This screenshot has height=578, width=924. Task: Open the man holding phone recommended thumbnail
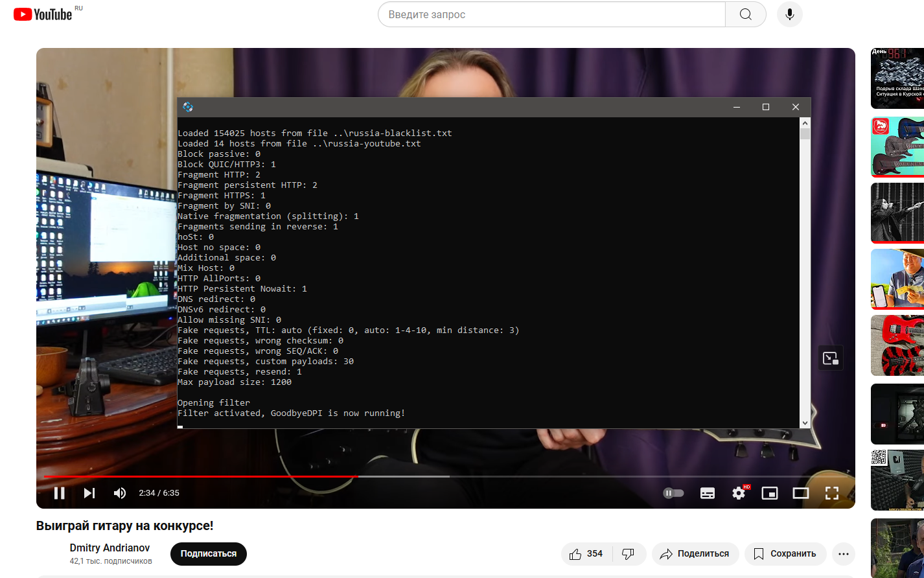897,279
